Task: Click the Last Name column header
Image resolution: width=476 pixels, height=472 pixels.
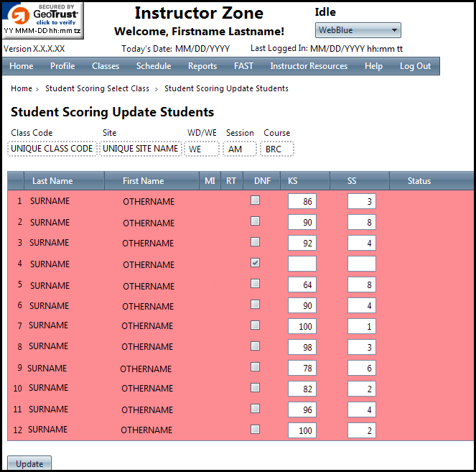Action: point(64,181)
